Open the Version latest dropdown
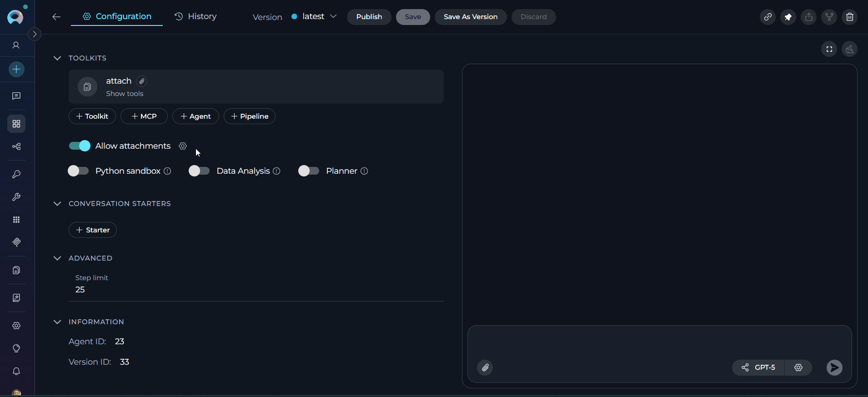Screen dimensions: 868x397 point(315,17)
